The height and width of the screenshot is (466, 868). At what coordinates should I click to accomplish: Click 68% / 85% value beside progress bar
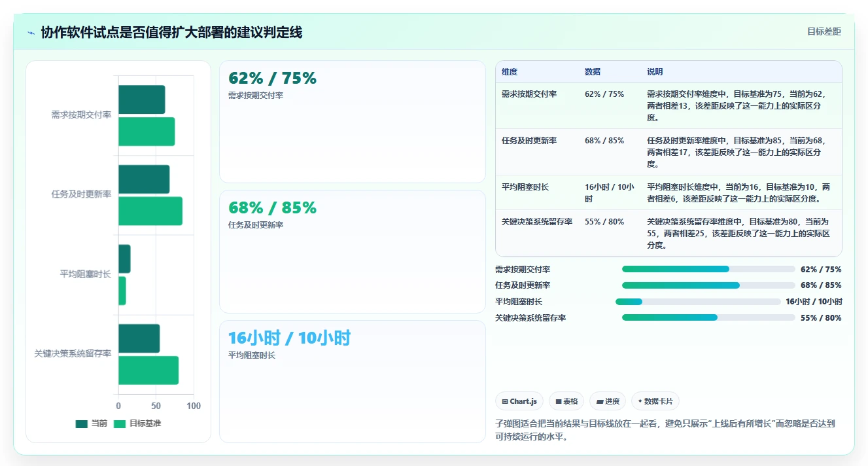pos(821,285)
